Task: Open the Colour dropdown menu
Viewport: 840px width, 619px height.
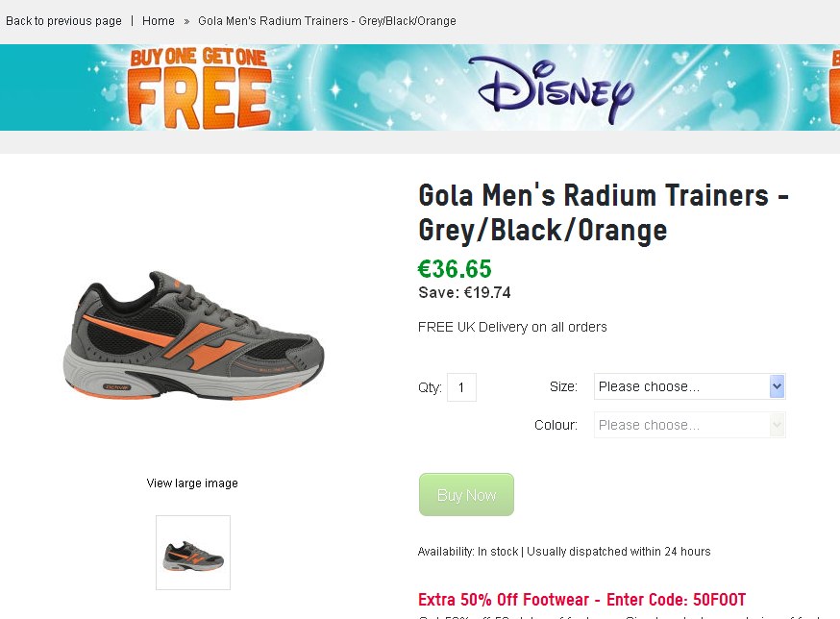Action: tap(680, 425)
